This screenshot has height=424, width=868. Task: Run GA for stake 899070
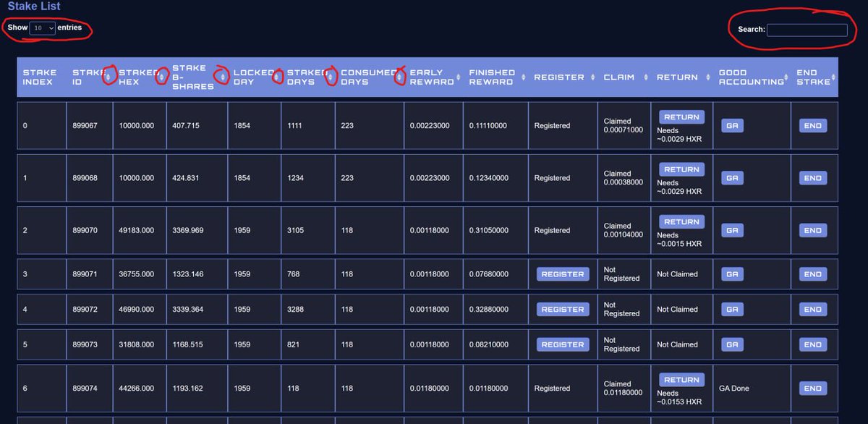pos(732,230)
